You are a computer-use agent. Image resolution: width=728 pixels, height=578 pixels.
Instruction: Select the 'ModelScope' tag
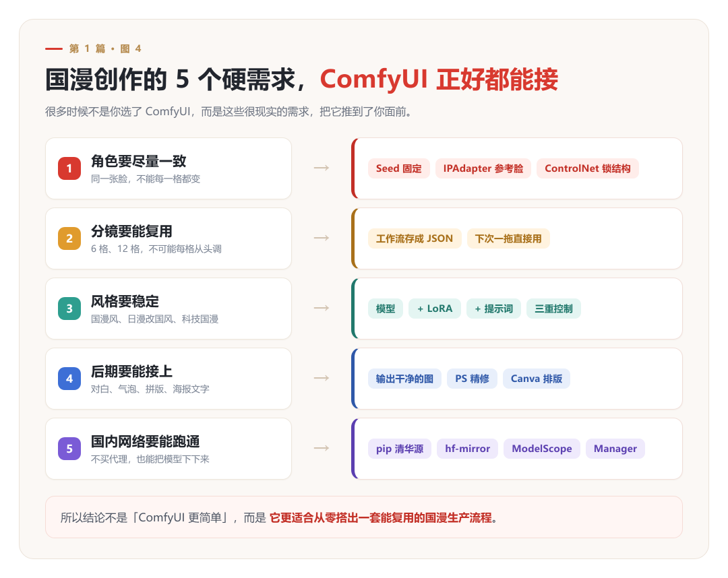[541, 449]
